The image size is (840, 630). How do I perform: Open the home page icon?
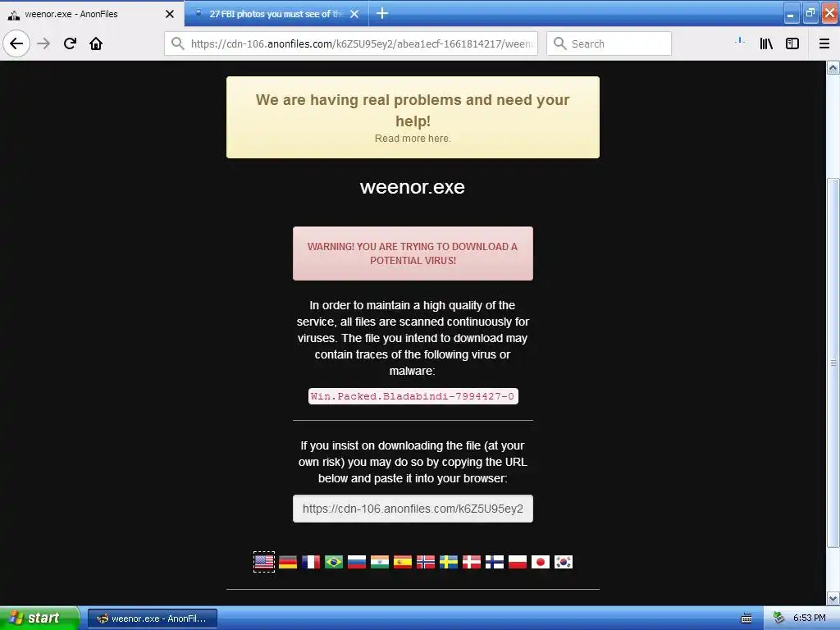(96, 43)
